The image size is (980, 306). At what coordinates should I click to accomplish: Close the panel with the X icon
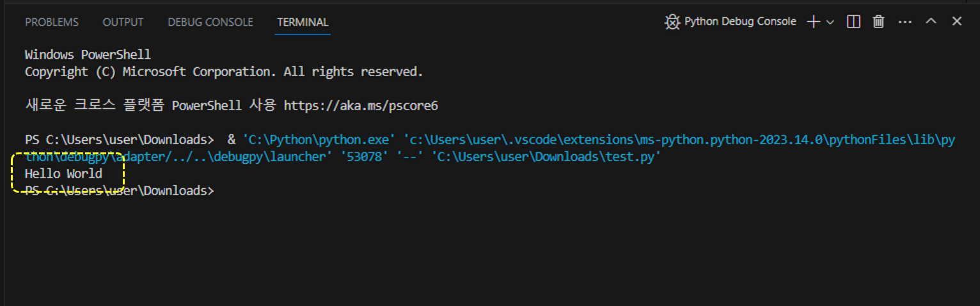click(x=957, y=21)
